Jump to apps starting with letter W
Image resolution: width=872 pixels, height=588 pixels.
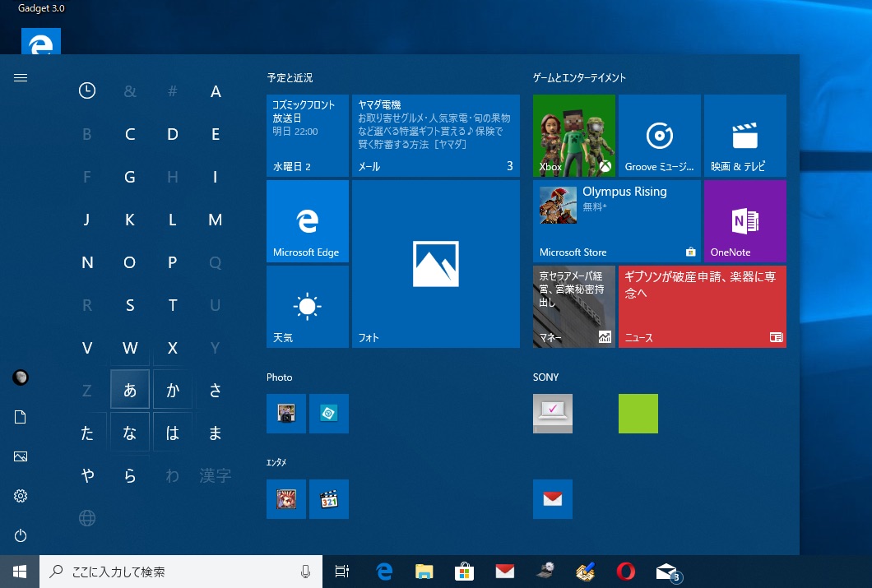pos(130,348)
